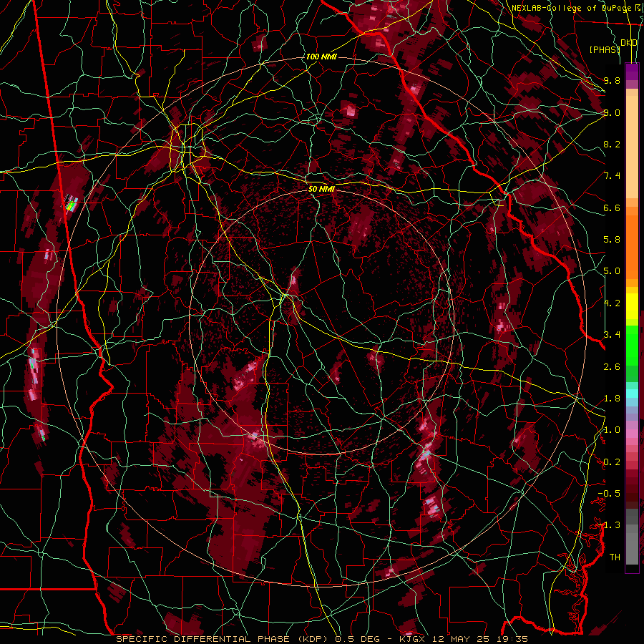
Task: Click the 9.8 value on the legend
Action: [612, 80]
